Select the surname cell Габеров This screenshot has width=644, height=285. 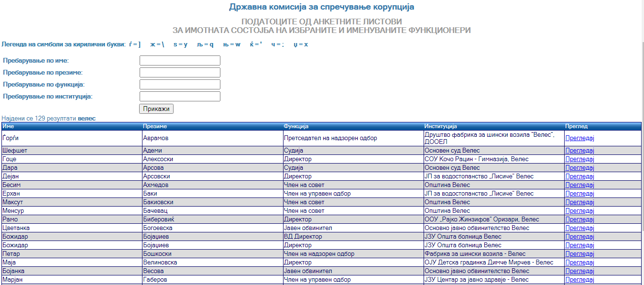212,280
